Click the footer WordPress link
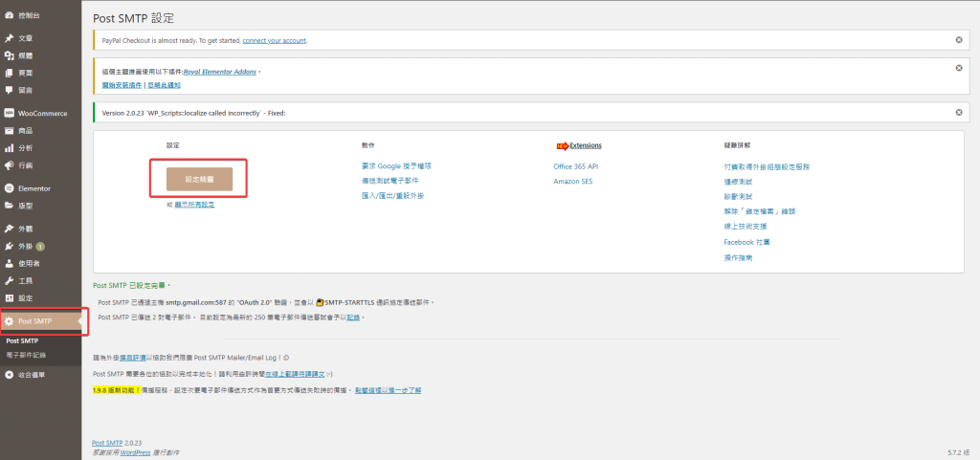 click(136, 452)
